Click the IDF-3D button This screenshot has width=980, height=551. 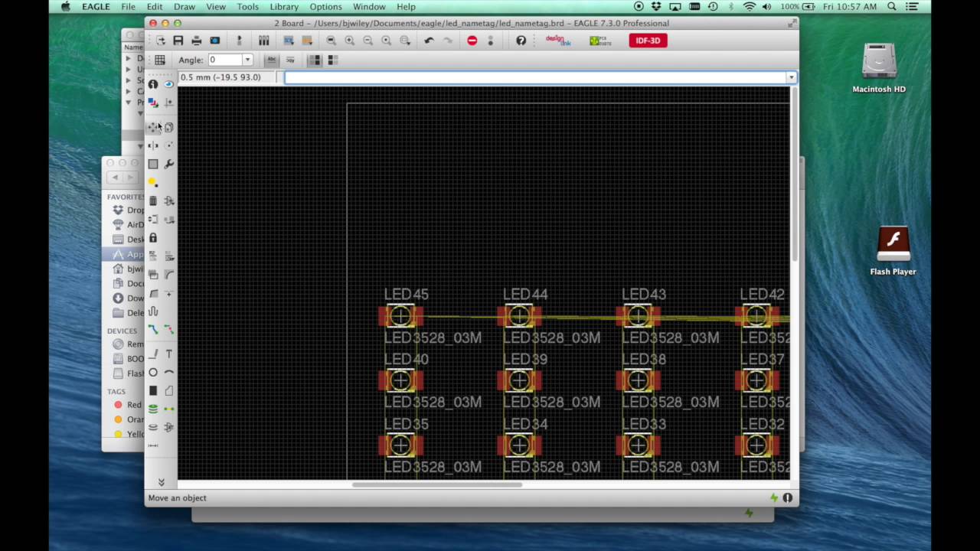tap(648, 41)
